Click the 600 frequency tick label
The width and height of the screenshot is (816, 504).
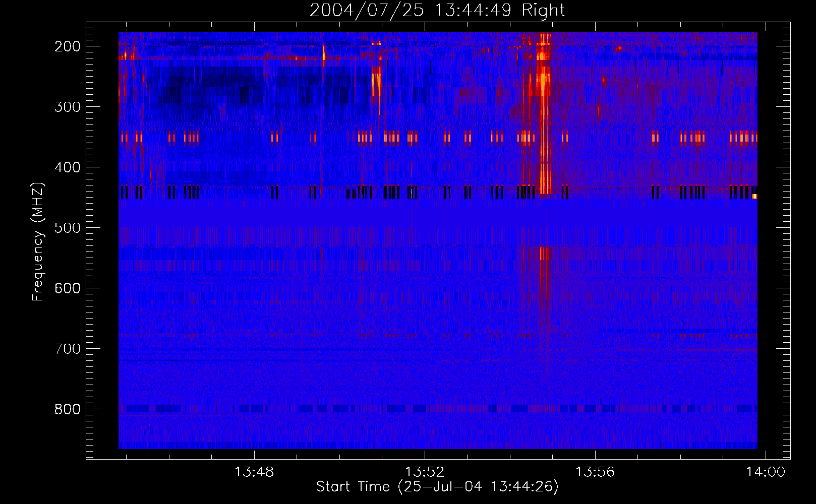pyautogui.click(x=68, y=288)
